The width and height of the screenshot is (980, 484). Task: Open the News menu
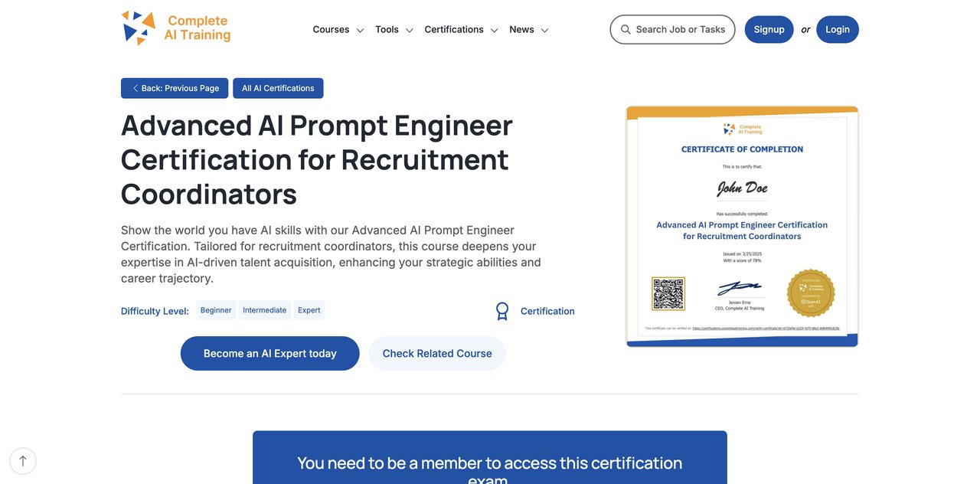tap(528, 30)
